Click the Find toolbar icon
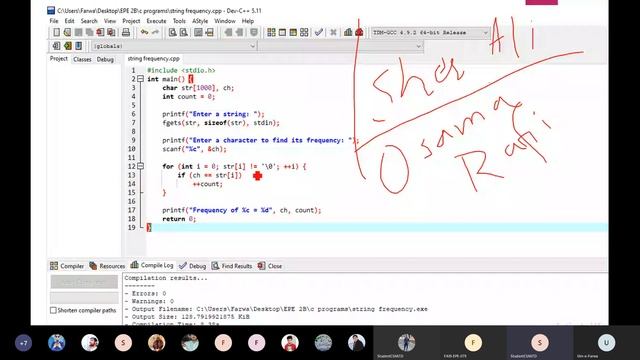 [173, 32]
